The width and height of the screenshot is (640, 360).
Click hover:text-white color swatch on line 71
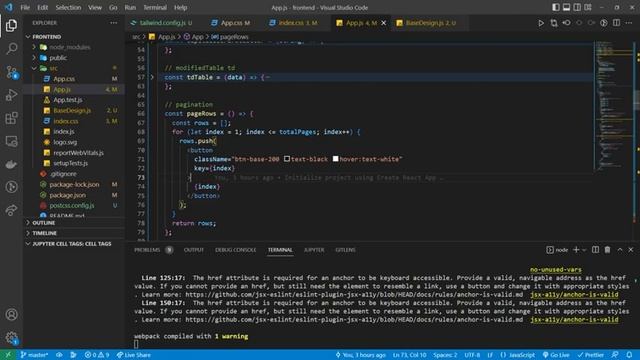pos(336,158)
